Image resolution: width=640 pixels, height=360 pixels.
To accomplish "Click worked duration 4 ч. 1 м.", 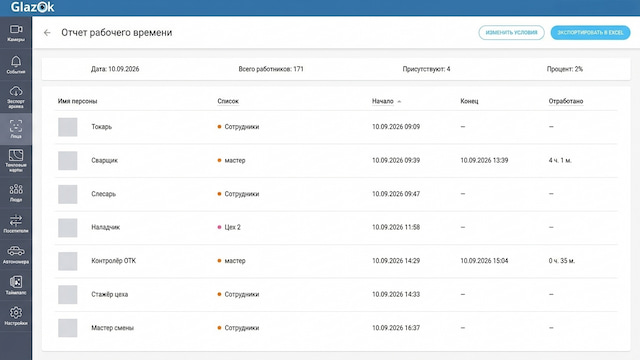I will [x=560, y=160].
